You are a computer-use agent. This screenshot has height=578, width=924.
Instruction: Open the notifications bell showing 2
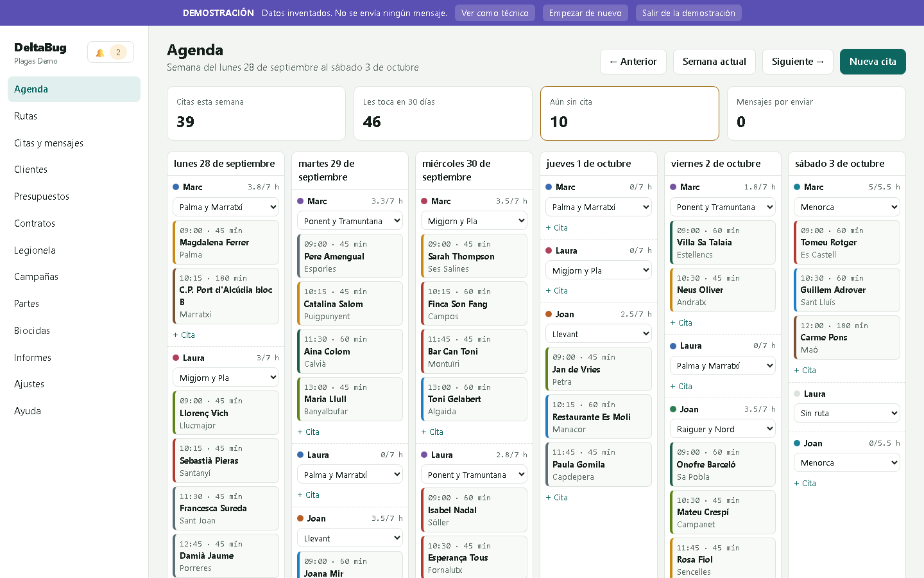click(110, 53)
